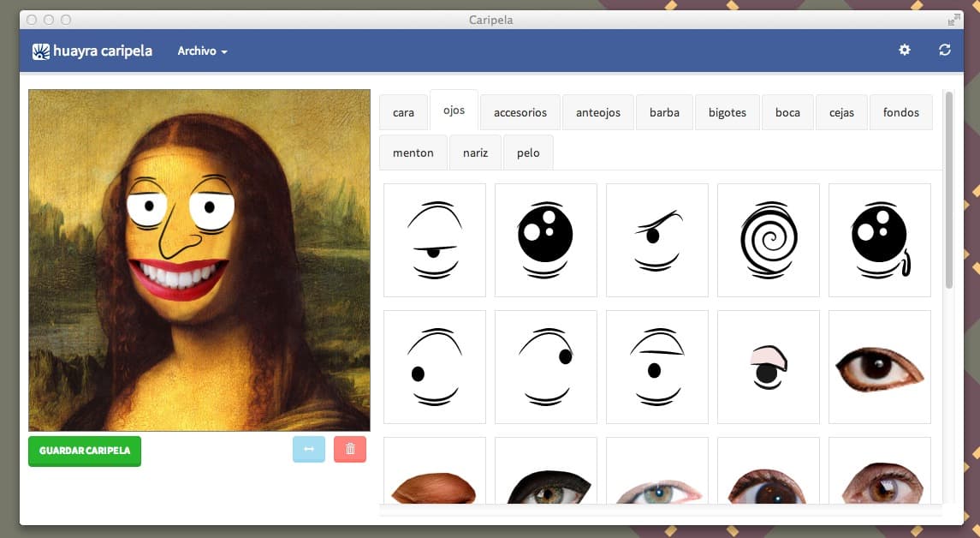Screen dimensions: 980x538
Task: Select the drawn nose on the caricature
Action: [179, 232]
